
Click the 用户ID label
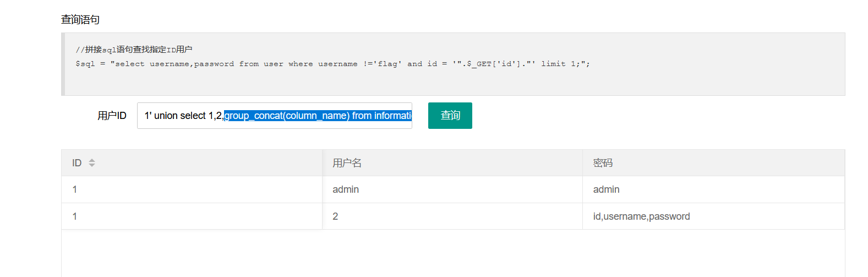112,116
